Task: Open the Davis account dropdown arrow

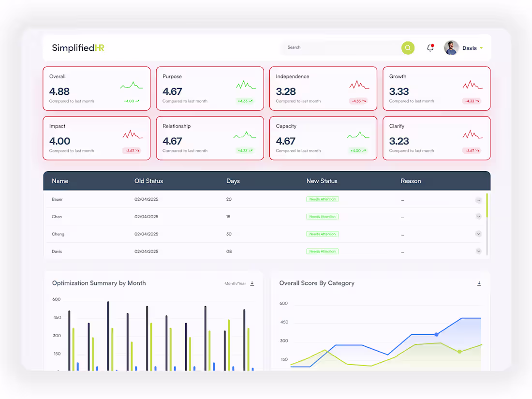Action: [481, 48]
